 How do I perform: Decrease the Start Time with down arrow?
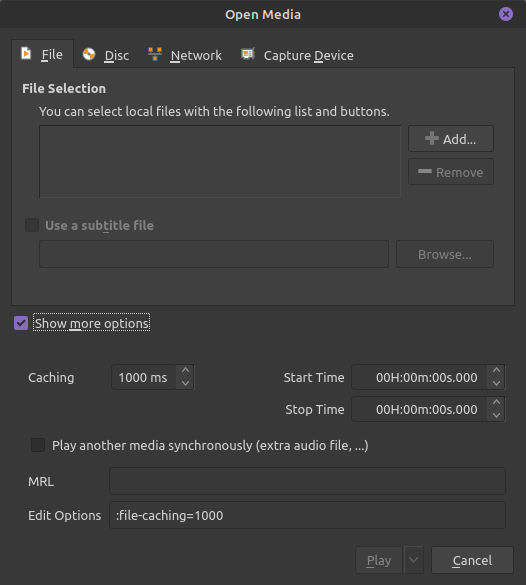point(496,383)
